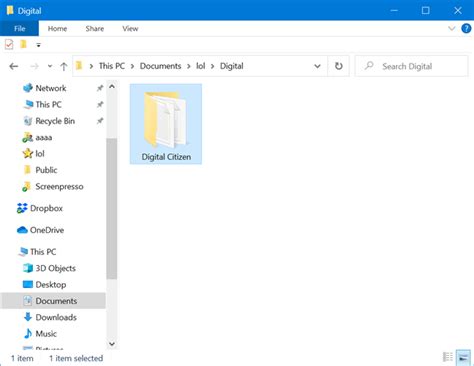Screen dimensions: 474x366
Task: Open Desktop under This PC
Action: [51, 285]
